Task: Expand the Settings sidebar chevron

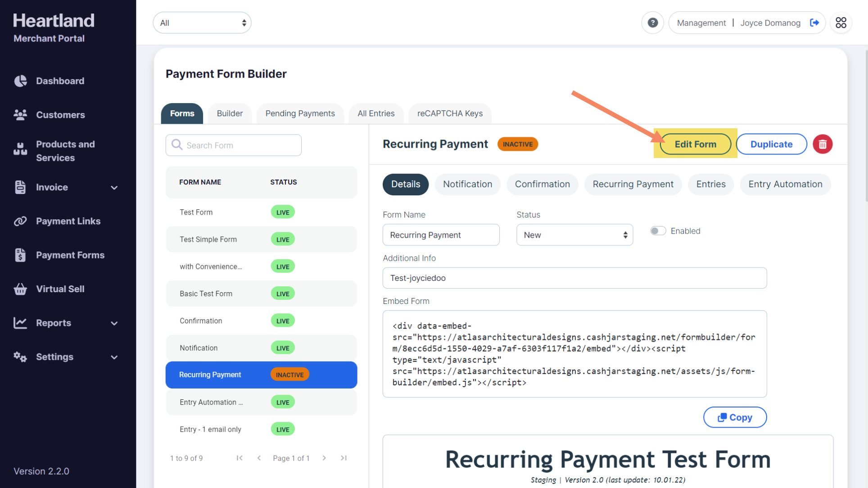Action: pyautogui.click(x=114, y=357)
